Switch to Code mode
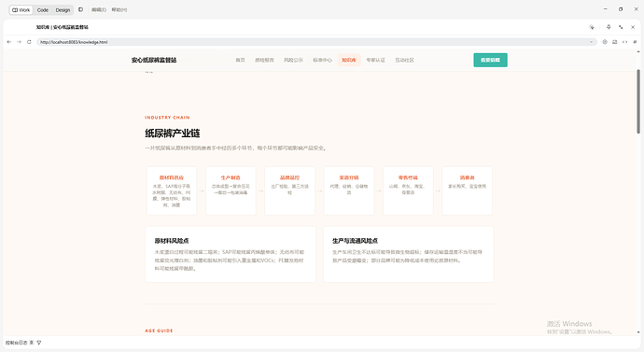The height and width of the screenshot is (352, 644). coord(43,10)
